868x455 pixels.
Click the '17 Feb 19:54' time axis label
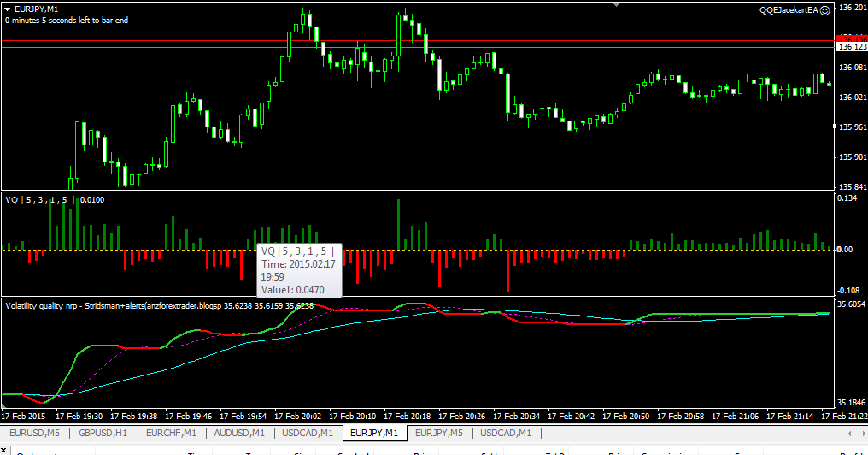click(243, 417)
